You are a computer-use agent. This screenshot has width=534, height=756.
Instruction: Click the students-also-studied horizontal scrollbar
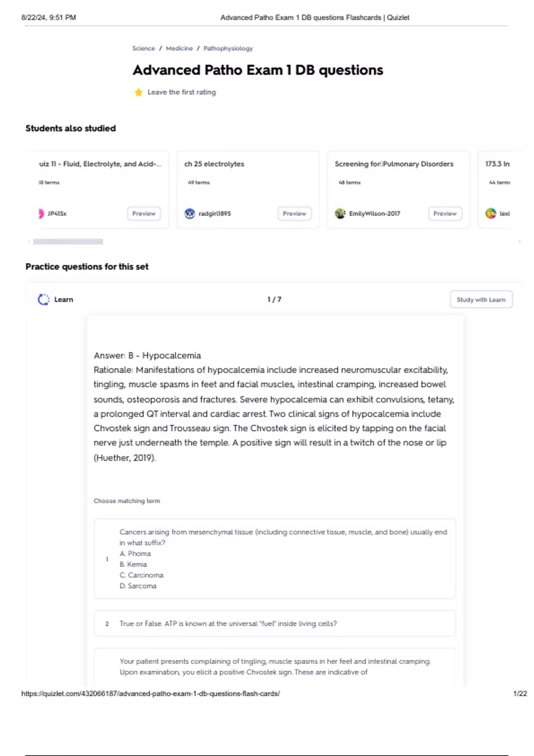coord(68,241)
